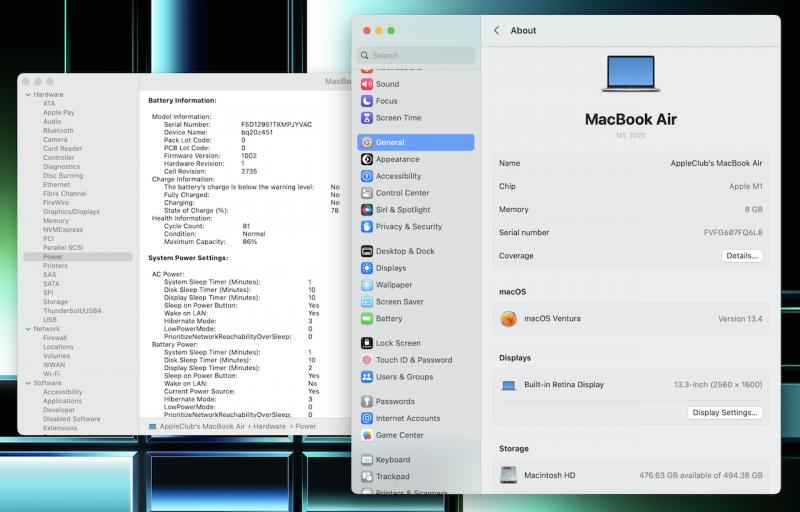This screenshot has width=800, height=512.
Task: Click the Battery icon in sidebar
Action: coord(367,319)
